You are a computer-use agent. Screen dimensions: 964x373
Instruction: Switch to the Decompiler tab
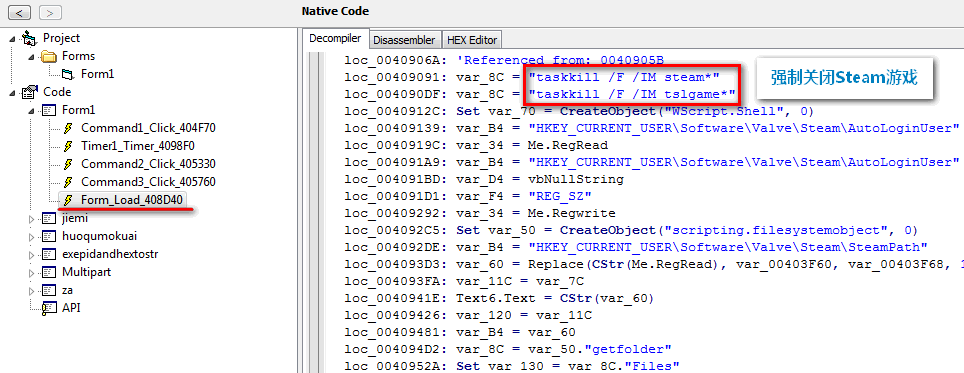(x=336, y=39)
